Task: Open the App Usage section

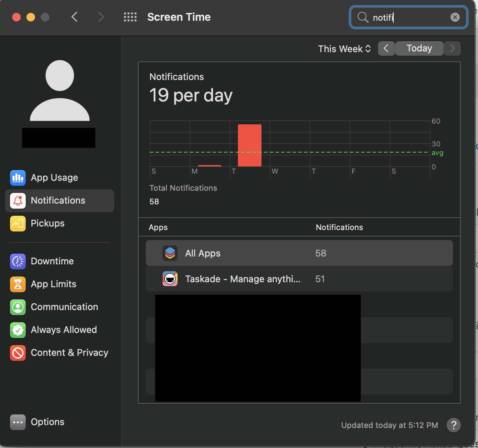Action: point(54,178)
